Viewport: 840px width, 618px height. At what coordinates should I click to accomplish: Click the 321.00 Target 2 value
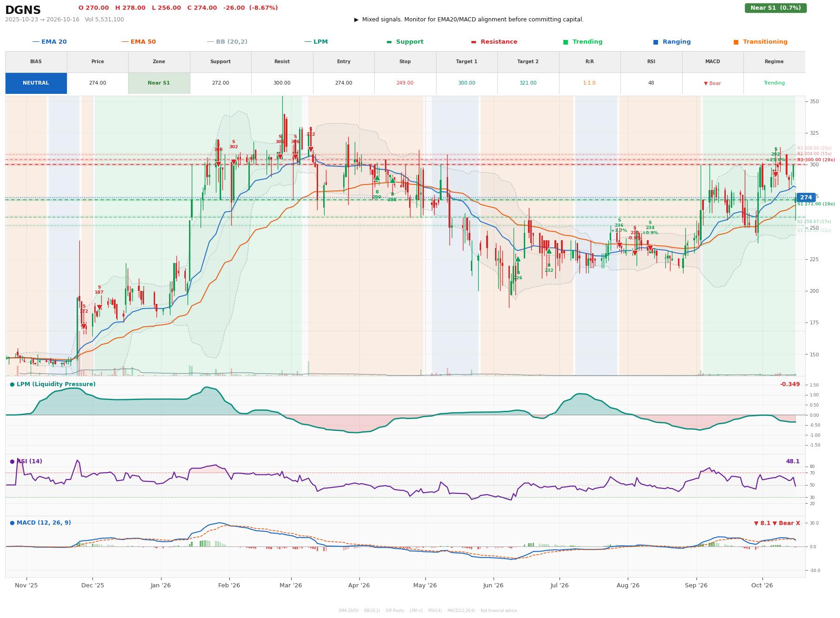(528, 83)
